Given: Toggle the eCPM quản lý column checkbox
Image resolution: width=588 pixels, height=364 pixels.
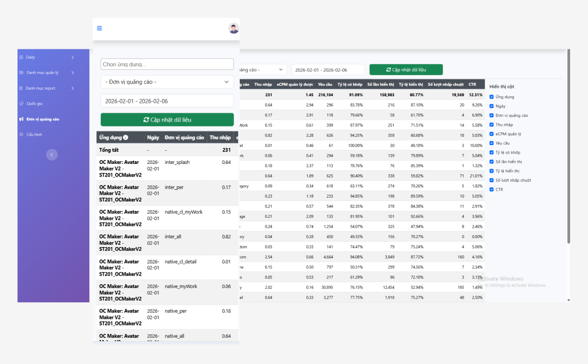Looking at the screenshot, I should tap(492, 134).
